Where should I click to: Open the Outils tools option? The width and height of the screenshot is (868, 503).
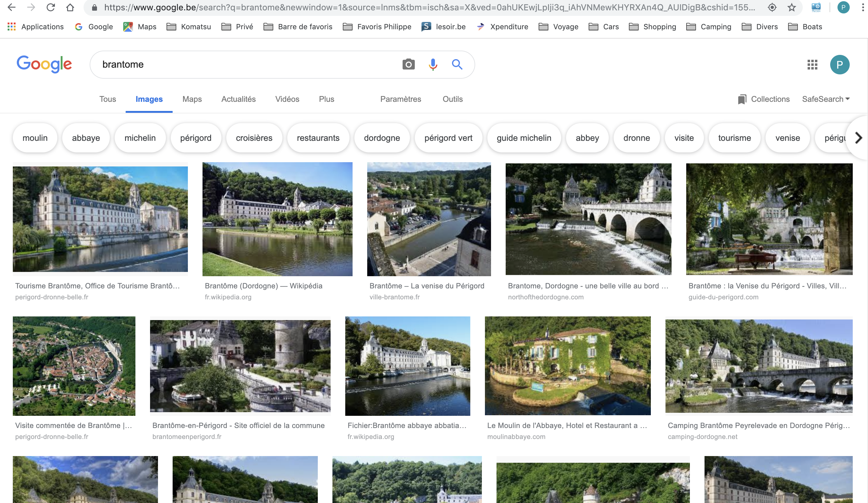pos(452,99)
